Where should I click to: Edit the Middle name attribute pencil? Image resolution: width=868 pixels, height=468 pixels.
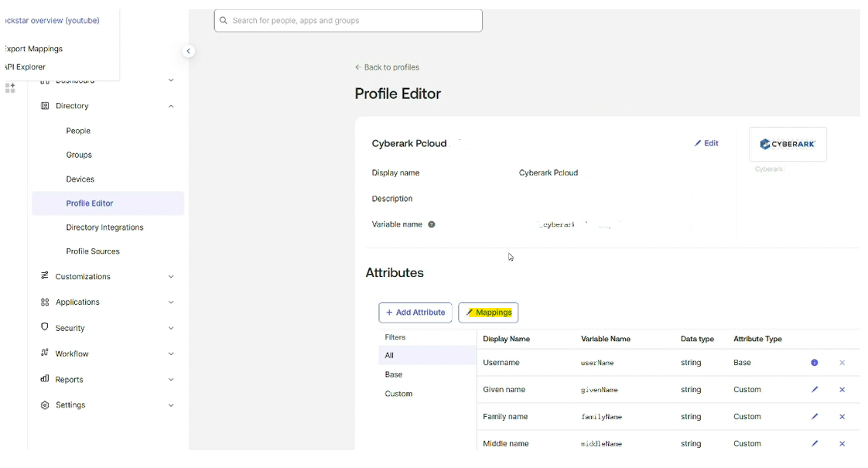coord(815,443)
